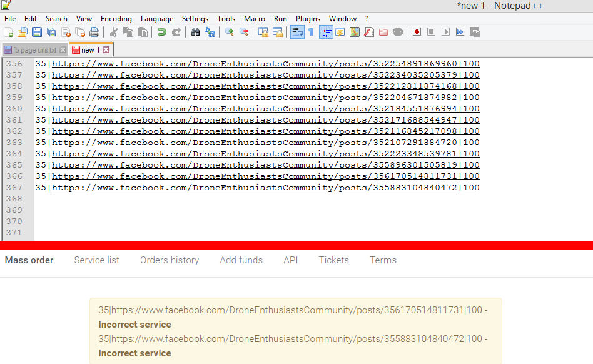Click the URL on line 356

(265, 64)
